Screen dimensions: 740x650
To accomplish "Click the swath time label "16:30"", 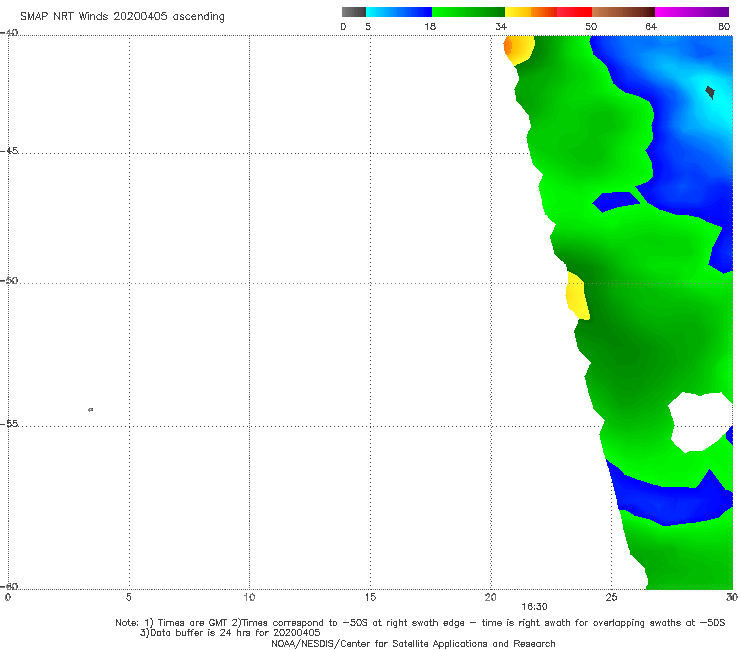I will click(x=534, y=607).
